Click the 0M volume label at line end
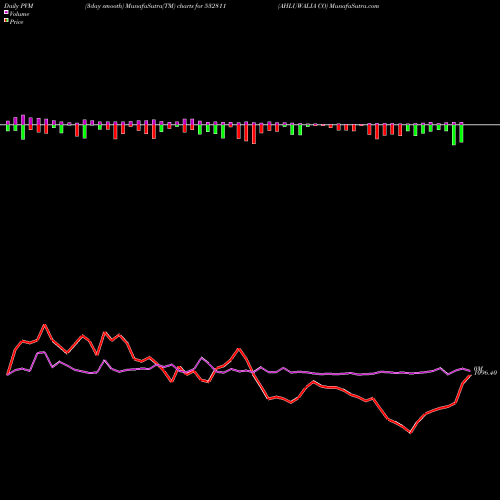Image resolution: width=500 pixels, height=500 pixels. [x=478, y=368]
